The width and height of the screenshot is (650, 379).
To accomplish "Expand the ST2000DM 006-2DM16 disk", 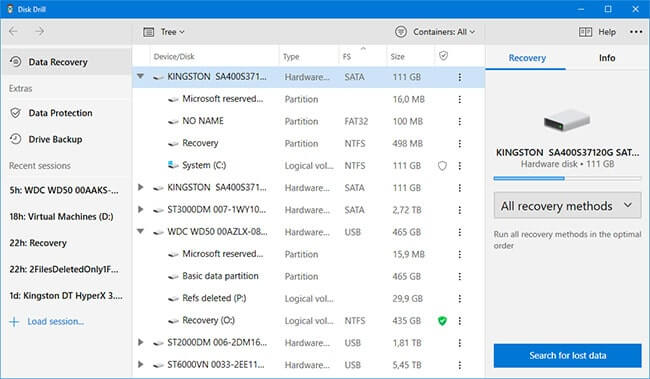I will click(x=141, y=343).
